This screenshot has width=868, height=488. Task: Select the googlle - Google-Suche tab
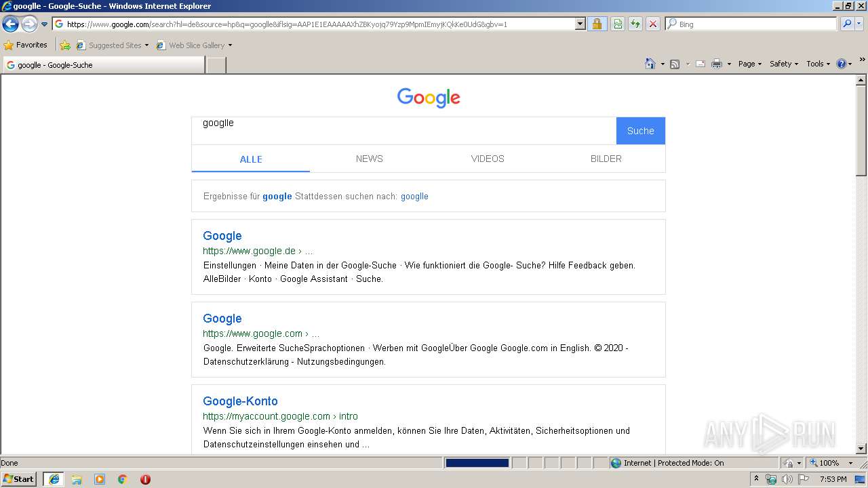pyautogui.click(x=104, y=65)
